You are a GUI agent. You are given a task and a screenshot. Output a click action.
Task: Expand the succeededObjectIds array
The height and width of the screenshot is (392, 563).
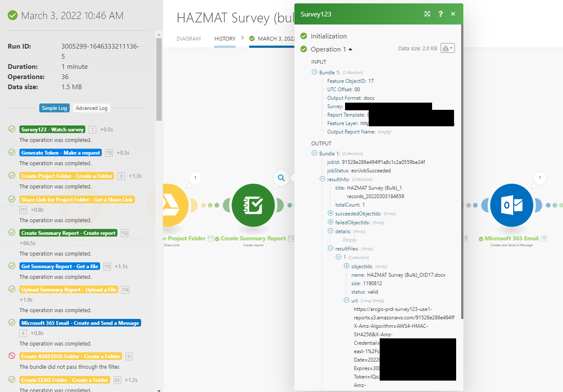click(x=330, y=213)
